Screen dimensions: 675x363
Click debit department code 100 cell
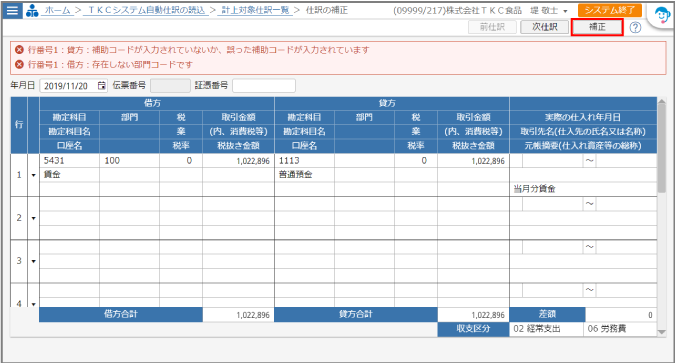tap(129, 161)
